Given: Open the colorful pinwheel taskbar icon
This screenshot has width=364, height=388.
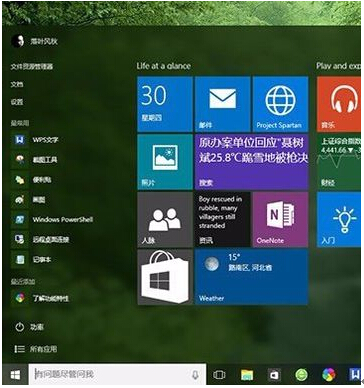Looking at the screenshot, I should [x=329, y=375].
